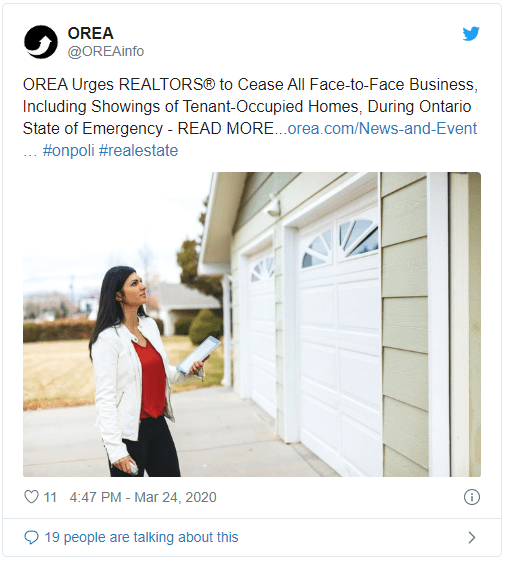The image size is (511, 567).
Task: View the realtor garage photo
Action: (x=252, y=324)
